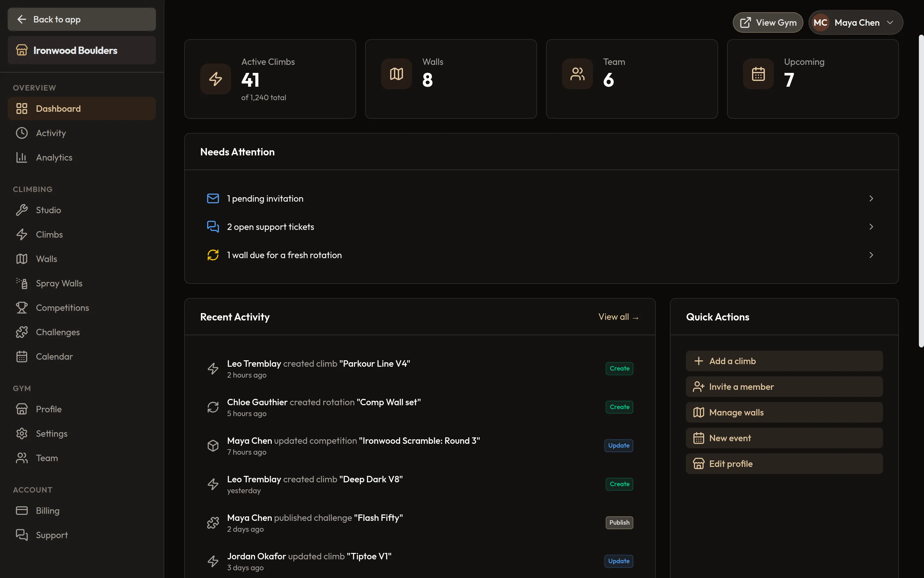Click "Comp Wall set" rotation activity entry
The height and width of the screenshot is (578, 924).
pyautogui.click(x=420, y=407)
